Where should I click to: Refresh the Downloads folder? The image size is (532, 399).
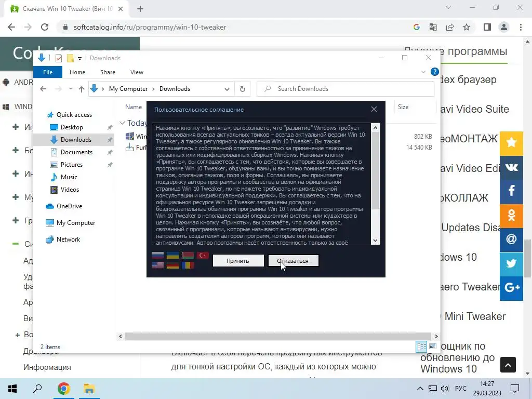242,89
